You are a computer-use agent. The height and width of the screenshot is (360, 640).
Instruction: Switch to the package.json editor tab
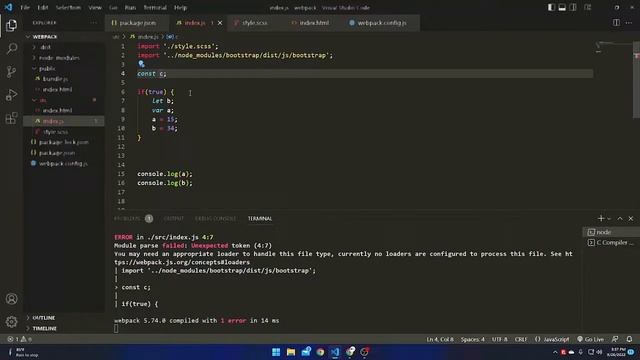138,23
